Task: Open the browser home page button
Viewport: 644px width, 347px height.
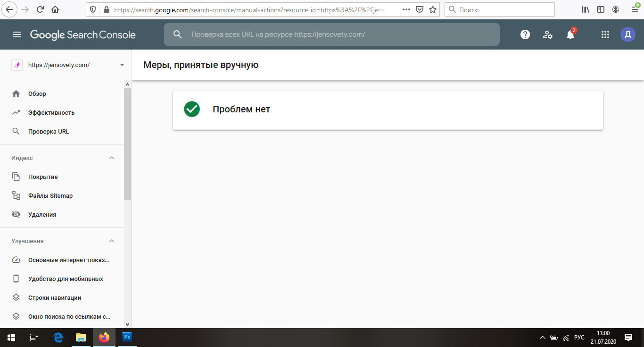Action: [55, 9]
